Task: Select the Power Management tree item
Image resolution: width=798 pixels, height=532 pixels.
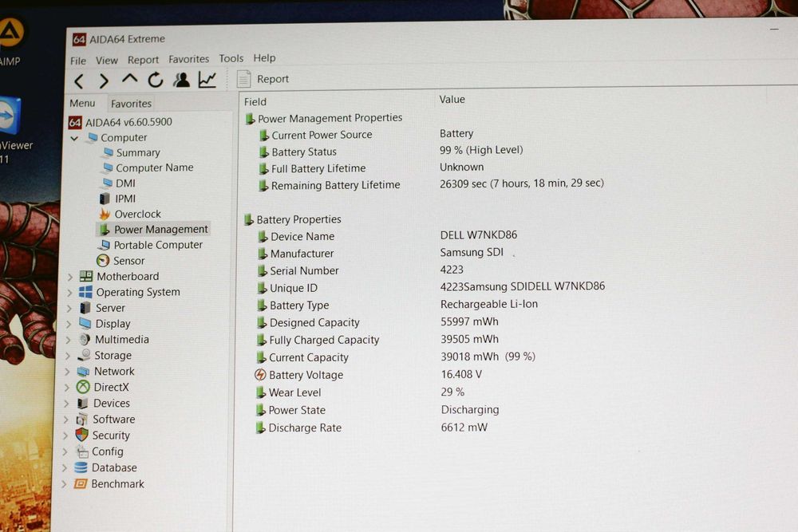Action: pos(153,230)
